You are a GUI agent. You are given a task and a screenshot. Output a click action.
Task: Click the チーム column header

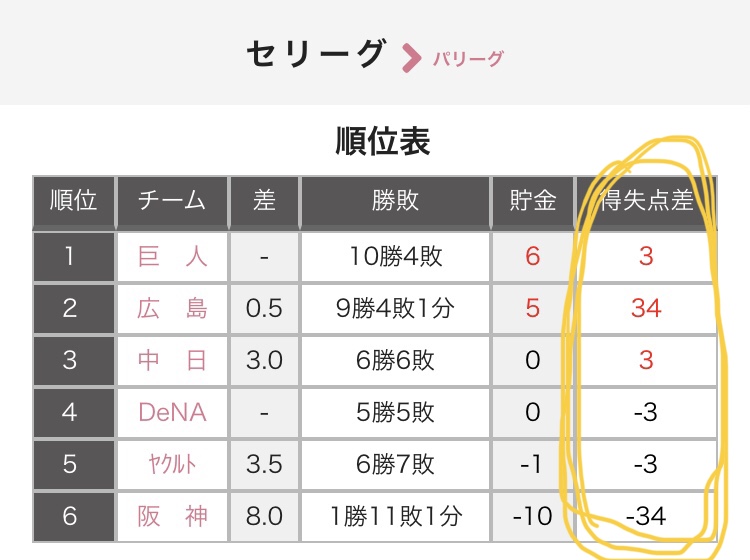coord(172,201)
